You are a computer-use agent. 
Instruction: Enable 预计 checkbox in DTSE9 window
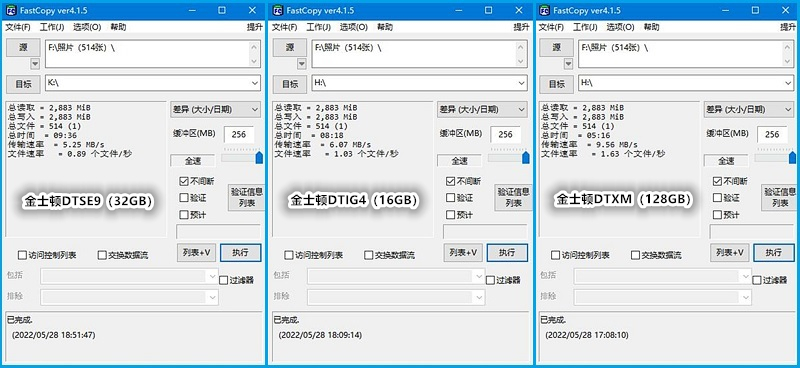(184, 215)
